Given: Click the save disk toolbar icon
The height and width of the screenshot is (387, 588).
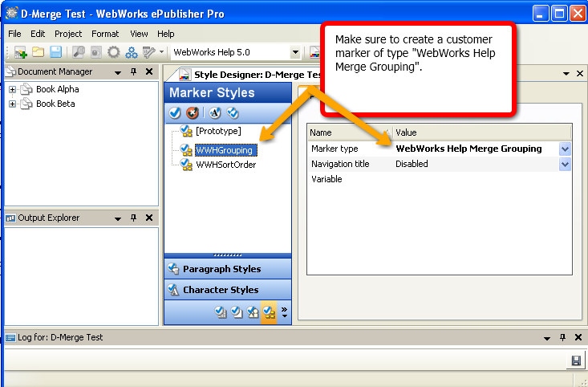Looking at the screenshot, I should (55, 52).
